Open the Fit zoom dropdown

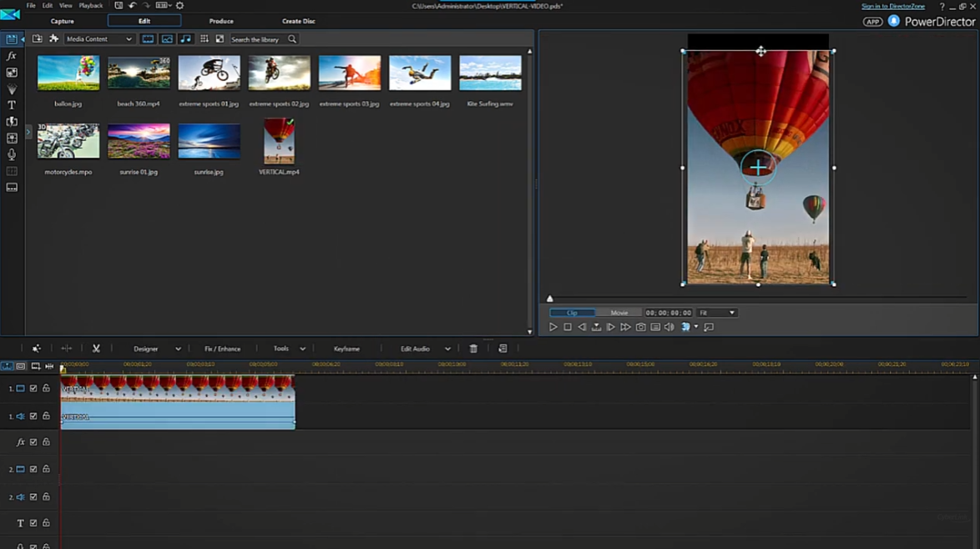pos(717,313)
